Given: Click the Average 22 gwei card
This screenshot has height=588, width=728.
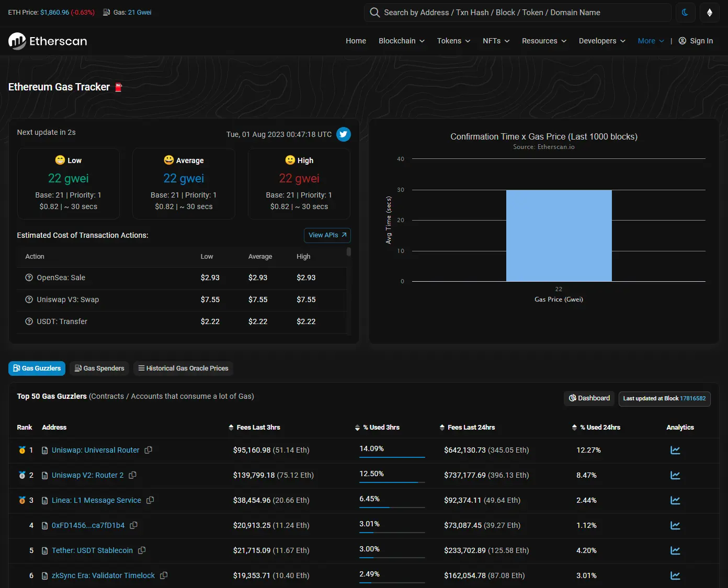Looking at the screenshot, I should 184,183.
